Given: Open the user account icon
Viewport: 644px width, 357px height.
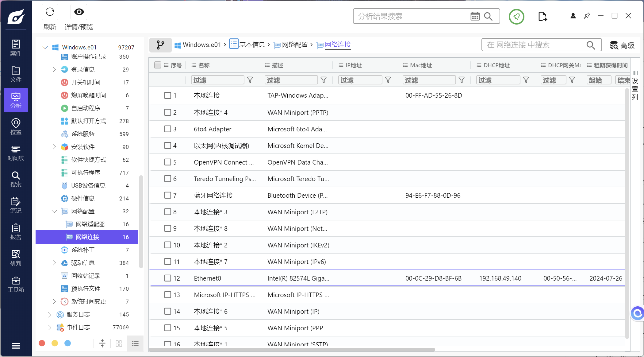Looking at the screenshot, I should pos(573,16).
